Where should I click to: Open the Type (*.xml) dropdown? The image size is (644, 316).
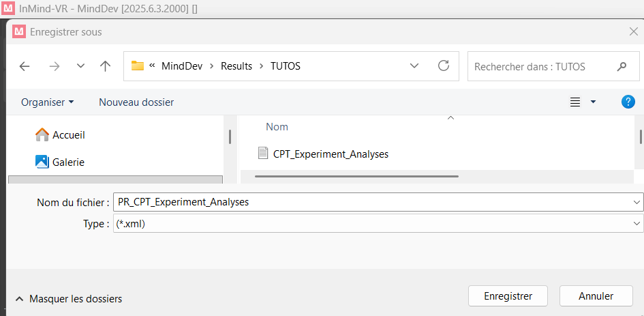coord(637,223)
